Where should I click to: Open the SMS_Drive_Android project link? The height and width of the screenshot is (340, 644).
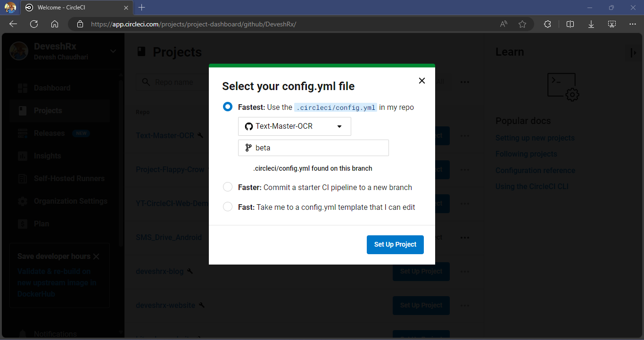click(x=169, y=237)
